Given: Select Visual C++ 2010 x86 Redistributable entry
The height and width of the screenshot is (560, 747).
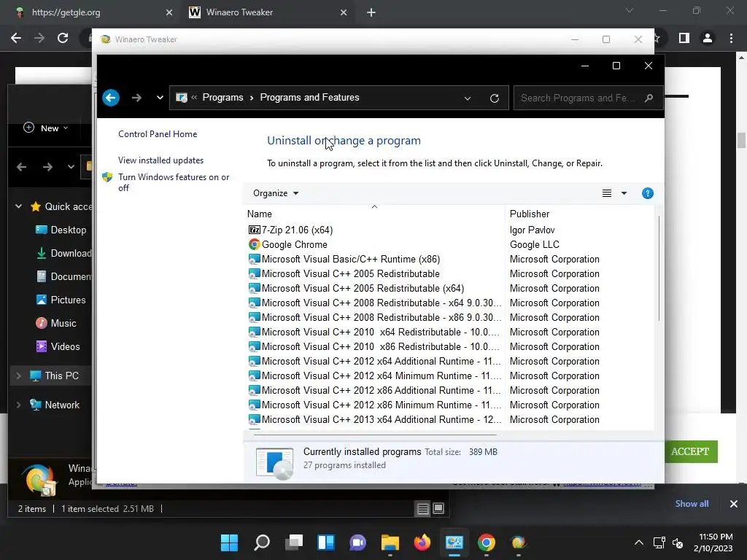Looking at the screenshot, I should (374, 346).
